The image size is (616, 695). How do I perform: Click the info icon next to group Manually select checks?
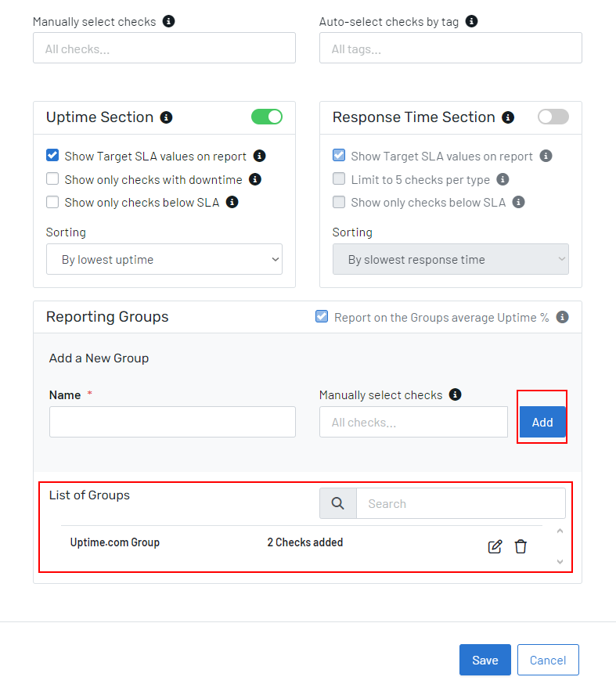(x=456, y=394)
